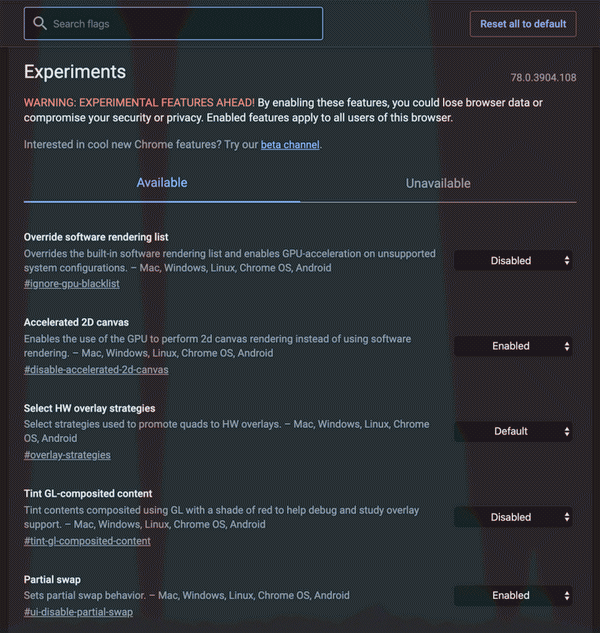Click the version number 78.0.3904.108
This screenshot has width=600, height=633.
tap(543, 78)
